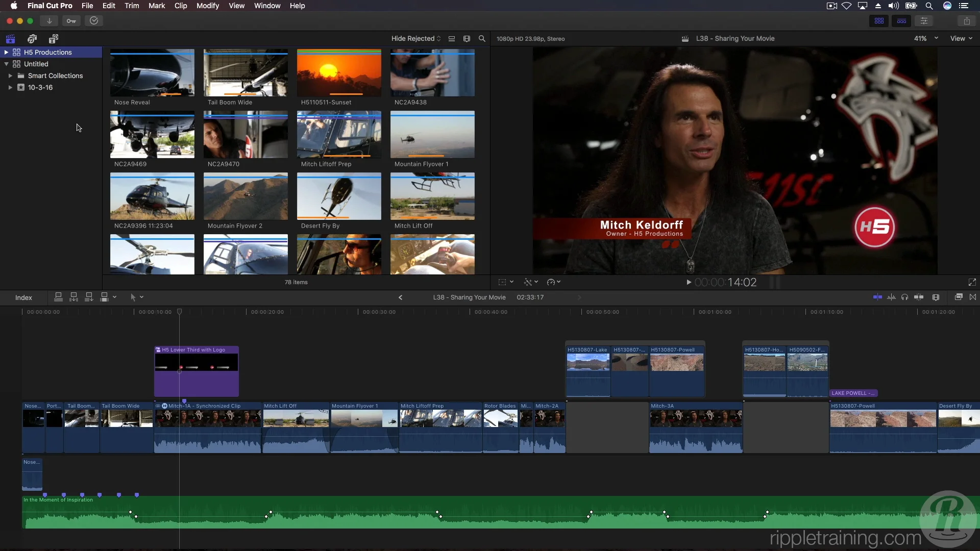Open the background tasks checkmark icon
This screenshot has height=551, width=980.
(94, 21)
